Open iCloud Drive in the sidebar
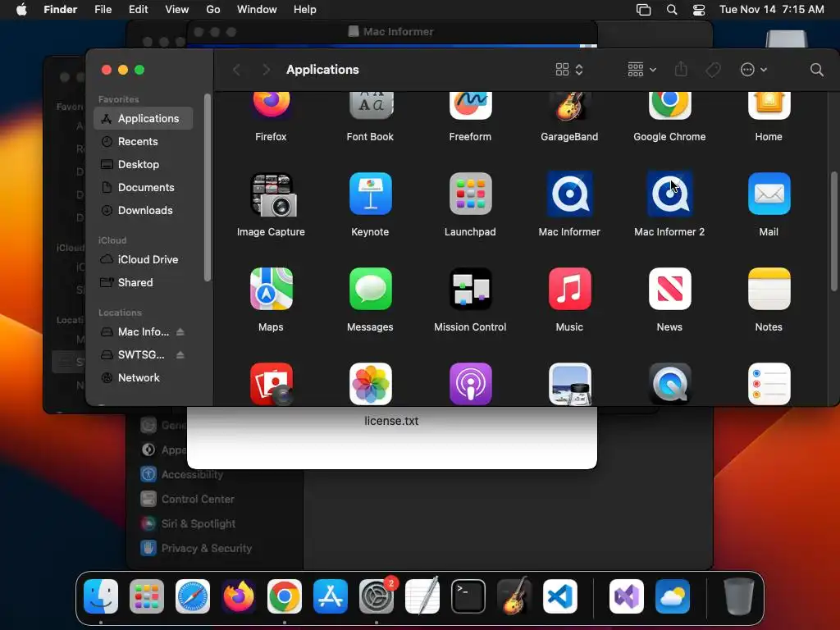The height and width of the screenshot is (630, 840). point(143,259)
